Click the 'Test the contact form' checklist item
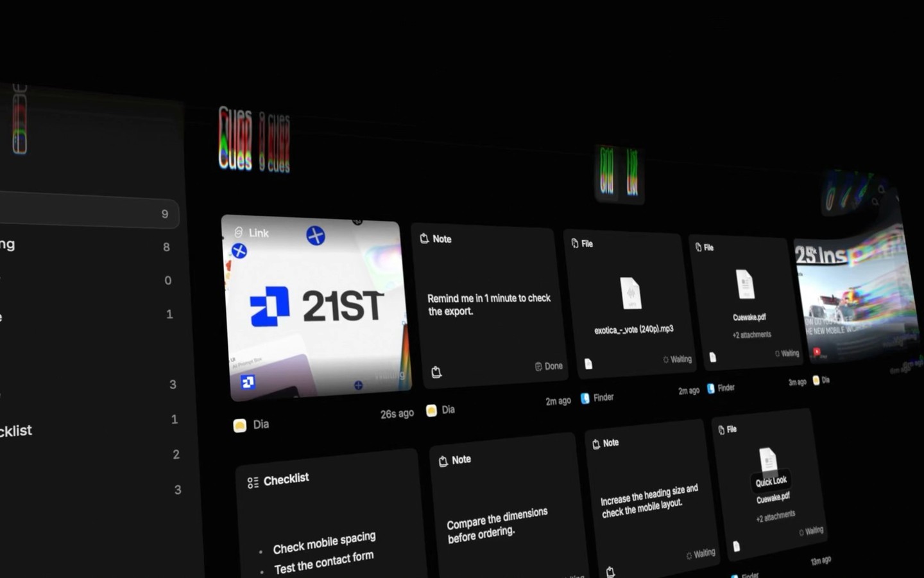This screenshot has height=578, width=924. [x=323, y=563]
